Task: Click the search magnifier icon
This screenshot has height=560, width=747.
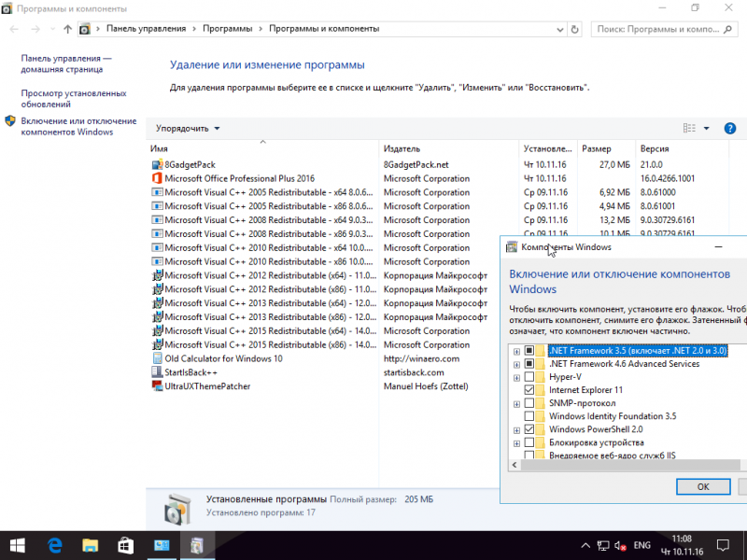Action: click(x=727, y=29)
